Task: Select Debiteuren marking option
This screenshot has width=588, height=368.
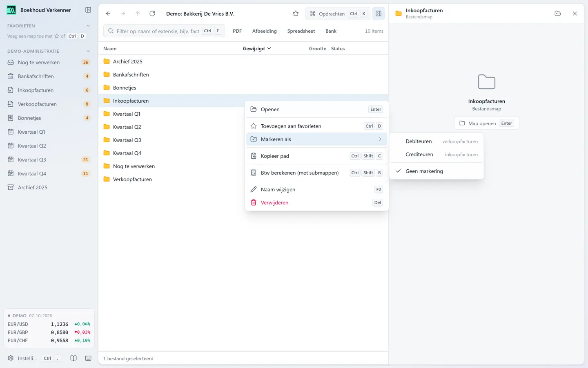Action: point(437,141)
